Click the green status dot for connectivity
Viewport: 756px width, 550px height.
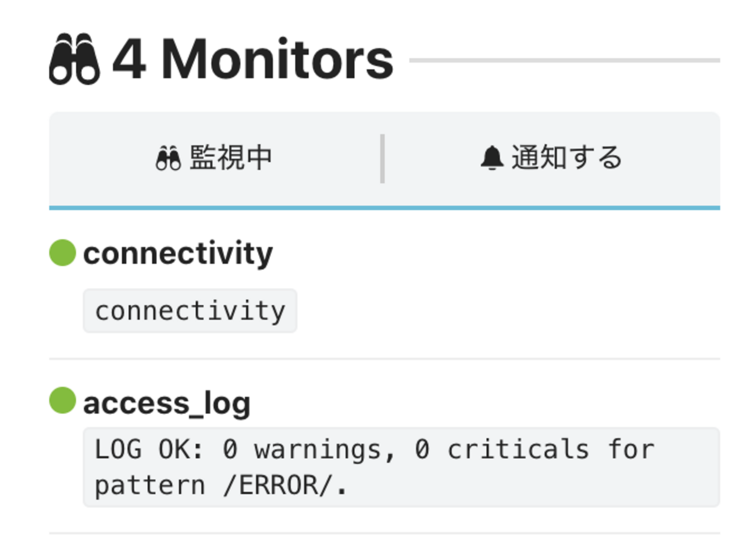click(x=62, y=253)
